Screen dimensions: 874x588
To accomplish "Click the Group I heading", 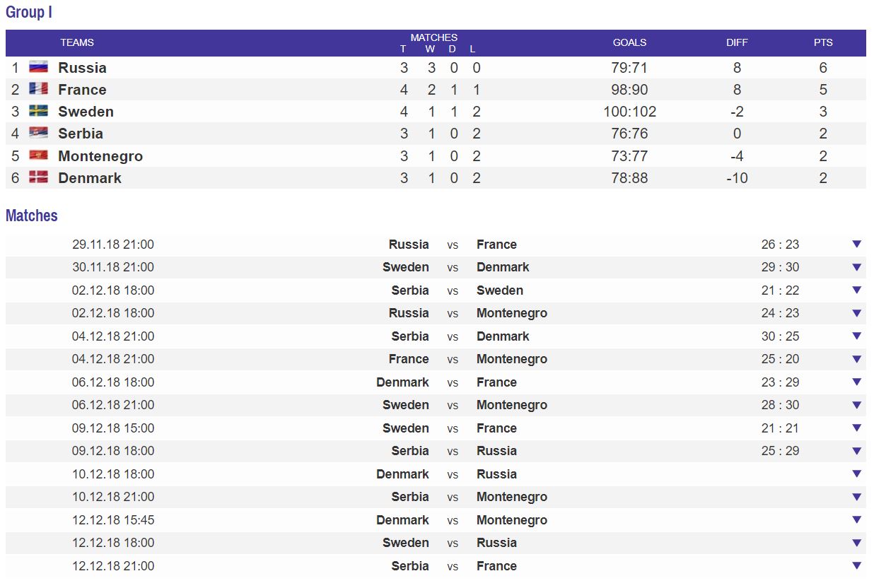I will 29,12.
